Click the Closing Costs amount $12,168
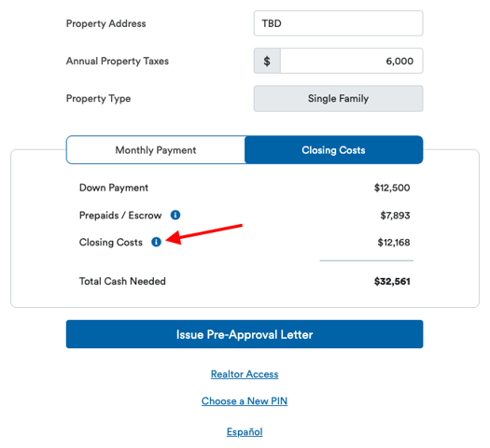 click(x=394, y=242)
